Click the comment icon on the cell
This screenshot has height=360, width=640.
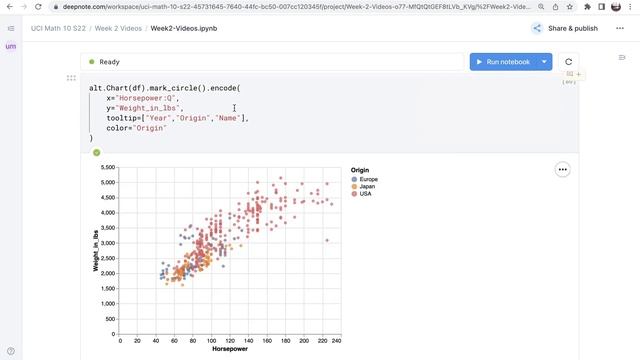[x=569, y=74]
